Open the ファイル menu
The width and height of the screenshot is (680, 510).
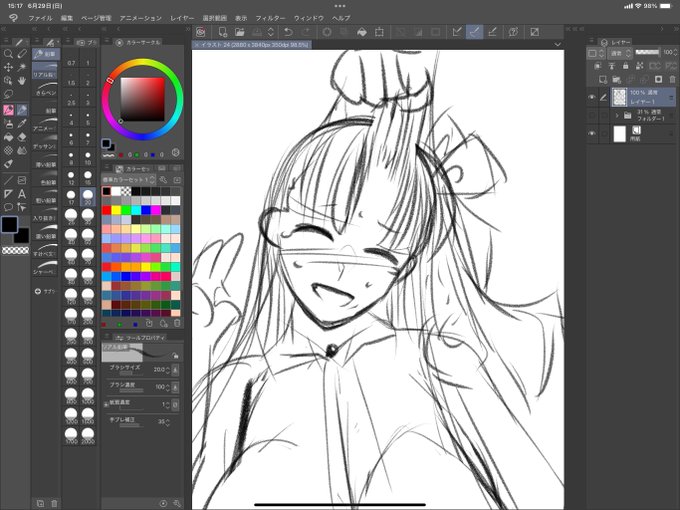(40, 18)
